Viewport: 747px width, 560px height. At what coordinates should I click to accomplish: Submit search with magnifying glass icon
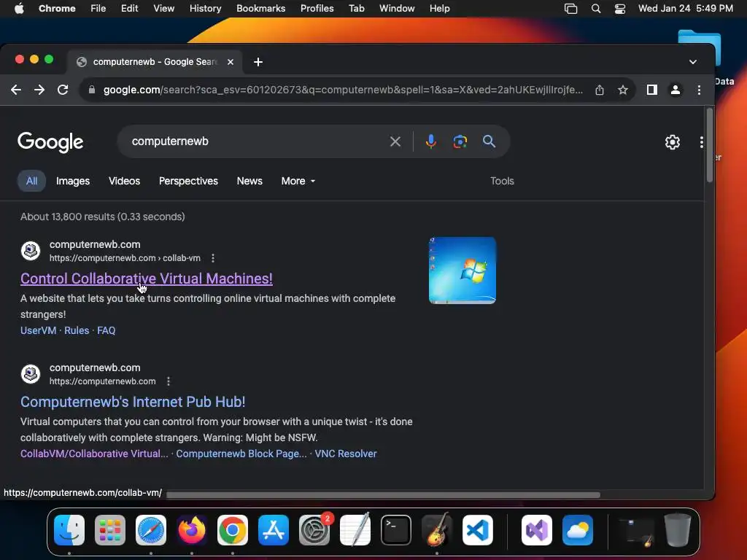coord(489,141)
